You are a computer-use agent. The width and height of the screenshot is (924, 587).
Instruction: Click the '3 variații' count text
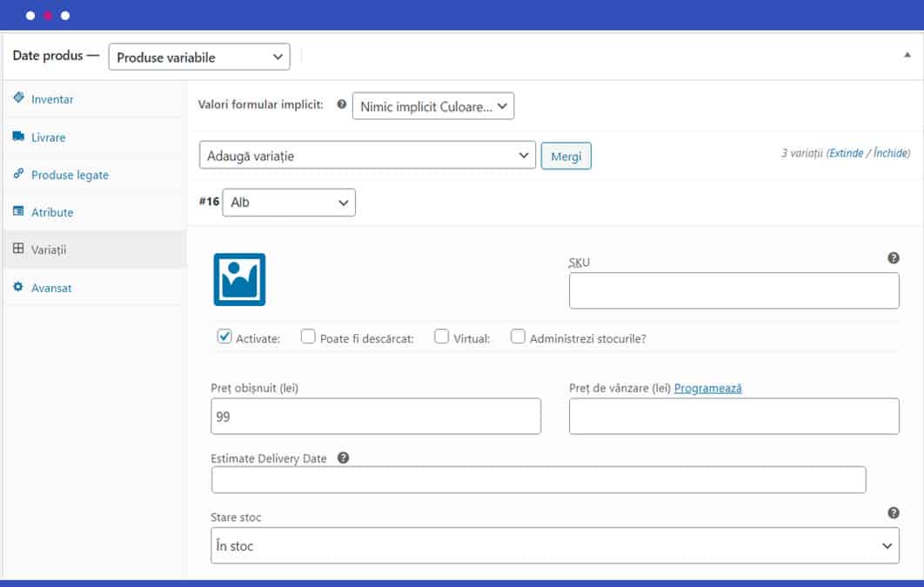point(802,153)
